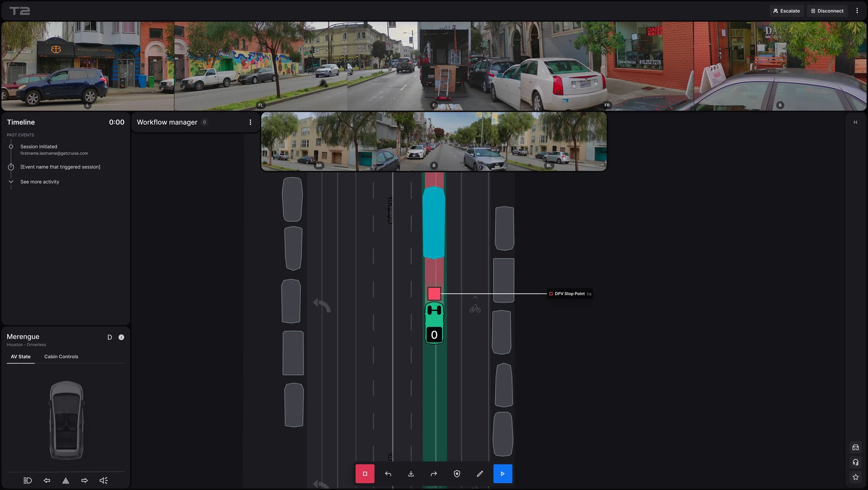Click the T2 logo
The height and width of the screenshot is (490, 868).
(19, 11)
